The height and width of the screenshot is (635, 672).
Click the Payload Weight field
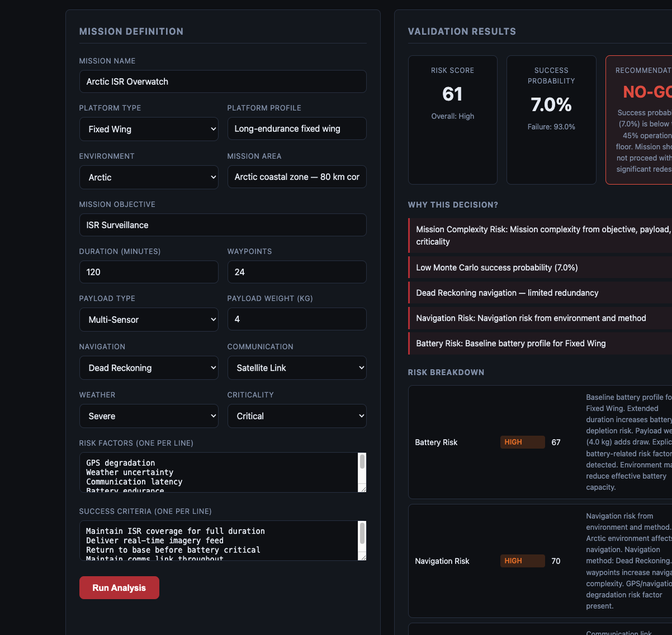click(x=297, y=319)
